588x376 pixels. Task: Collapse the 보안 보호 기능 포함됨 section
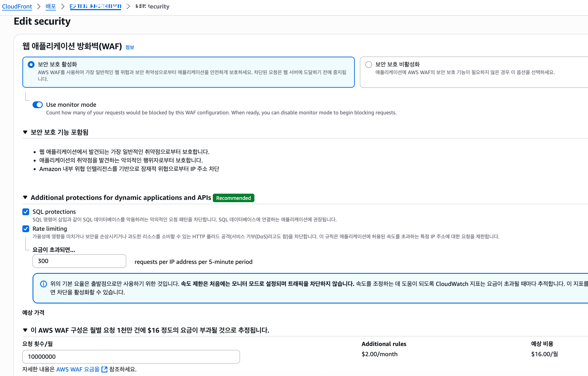[25, 132]
